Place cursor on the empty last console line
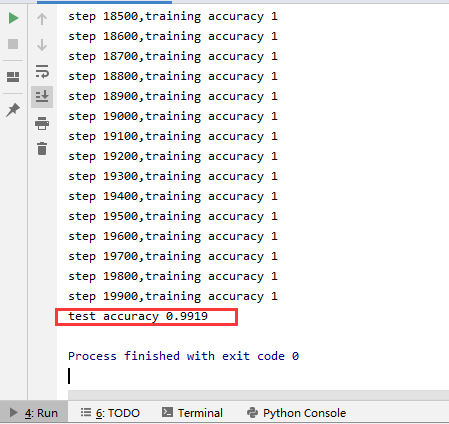 69,376
